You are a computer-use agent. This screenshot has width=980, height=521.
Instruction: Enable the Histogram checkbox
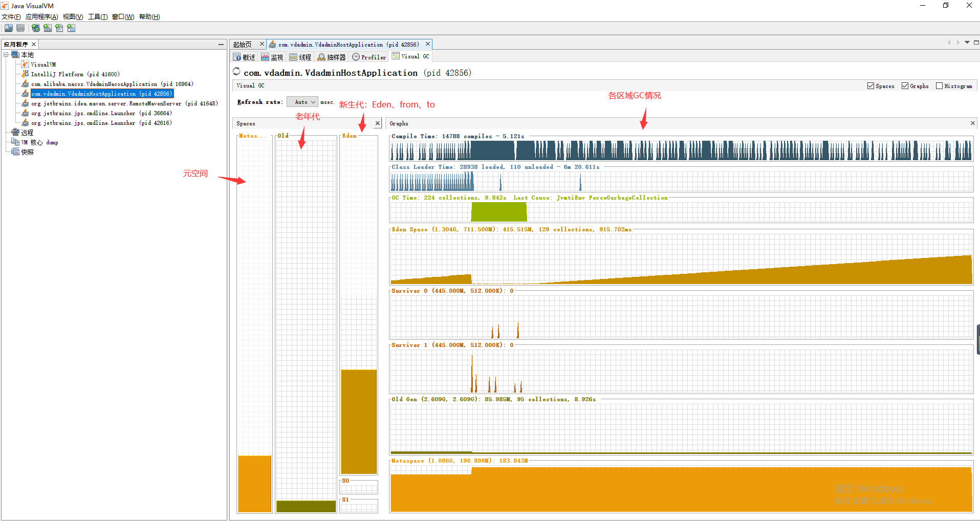click(939, 86)
